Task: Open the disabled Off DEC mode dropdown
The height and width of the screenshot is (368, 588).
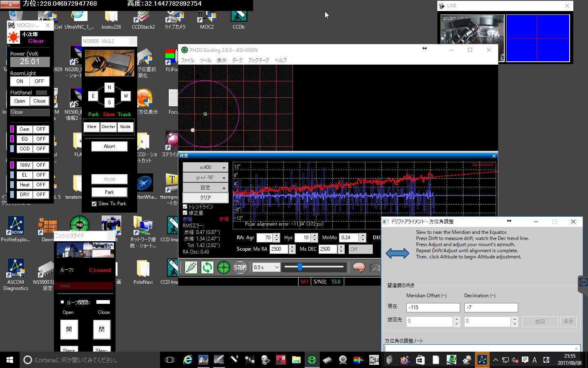Action: tap(360, 249)
